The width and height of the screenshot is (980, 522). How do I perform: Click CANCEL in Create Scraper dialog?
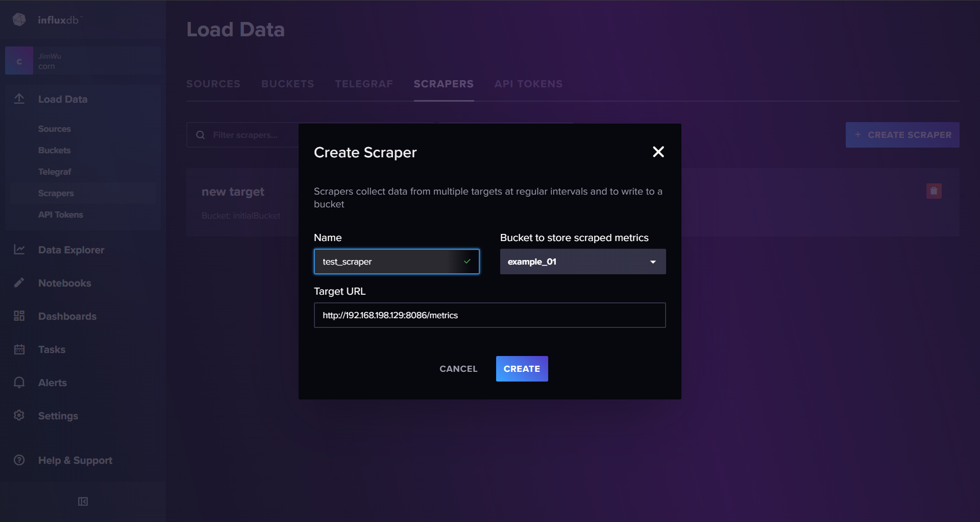[458, 369]
